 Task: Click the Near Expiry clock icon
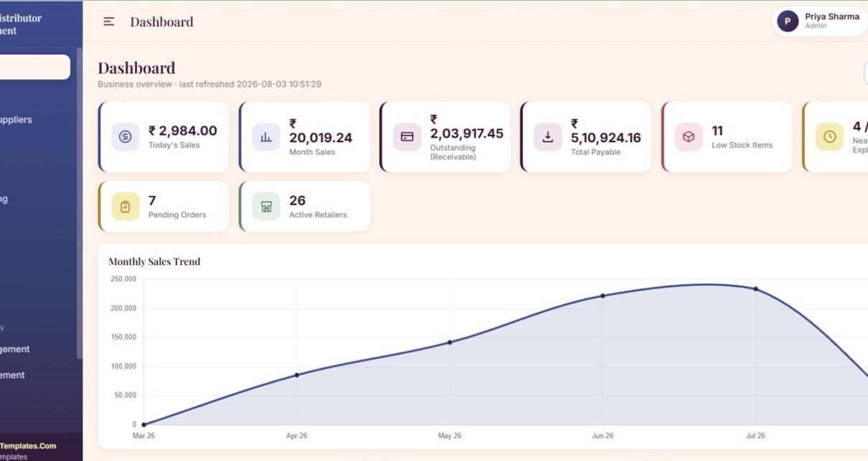pos(829,136)
